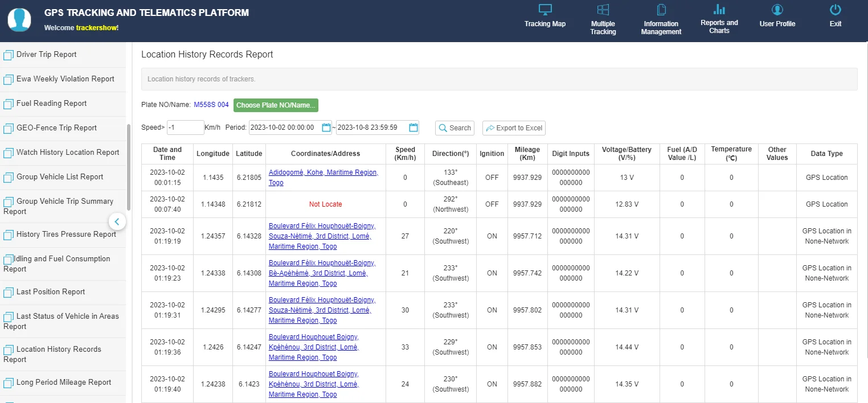Open calendar picker for period end date
The width and height of the screenshot is (868, 403).
coord(413,128)
